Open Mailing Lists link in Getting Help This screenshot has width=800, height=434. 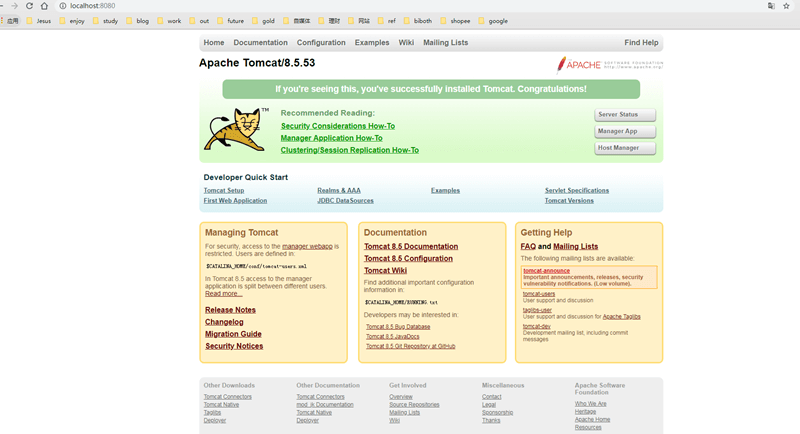coord(576,246)
